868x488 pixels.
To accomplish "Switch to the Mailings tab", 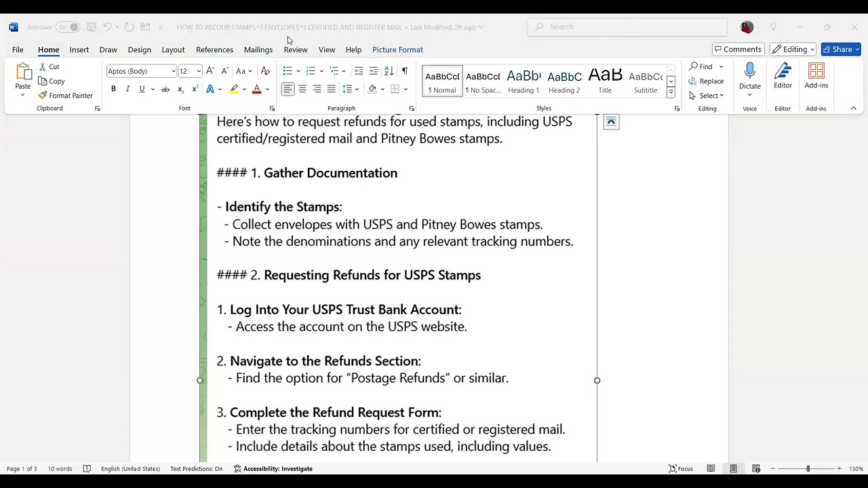I will (x=258, y=49).
